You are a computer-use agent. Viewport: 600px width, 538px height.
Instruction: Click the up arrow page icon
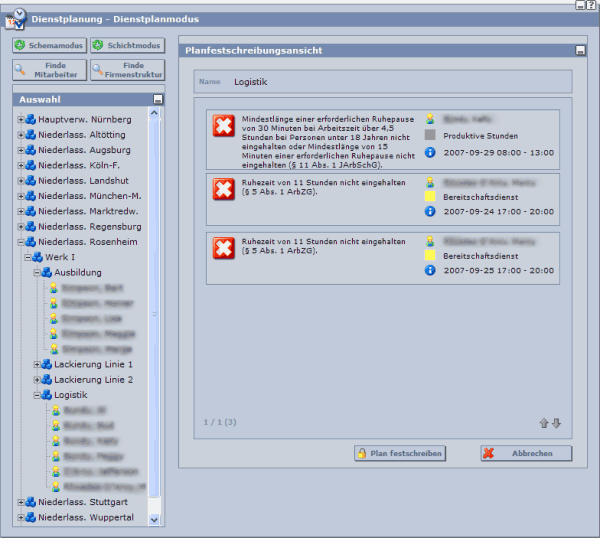point(544,423)
